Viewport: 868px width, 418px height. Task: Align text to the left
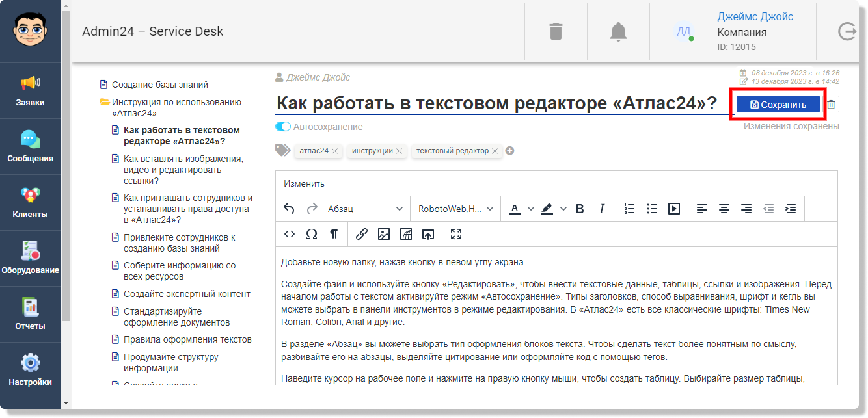pyautogui.click(x=702, y=209)
